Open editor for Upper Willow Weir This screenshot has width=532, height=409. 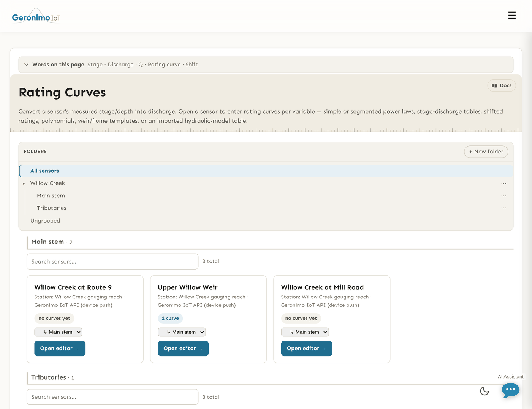click(183, 349)
